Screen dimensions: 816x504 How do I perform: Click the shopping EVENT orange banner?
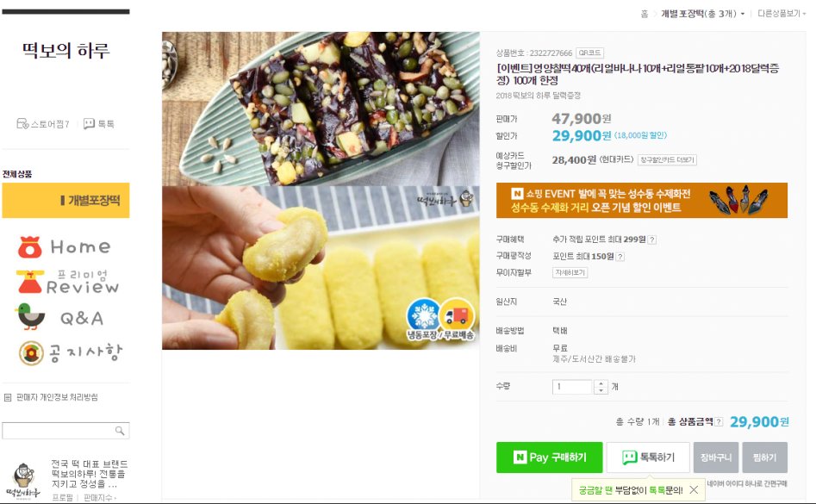click(642, 200)
